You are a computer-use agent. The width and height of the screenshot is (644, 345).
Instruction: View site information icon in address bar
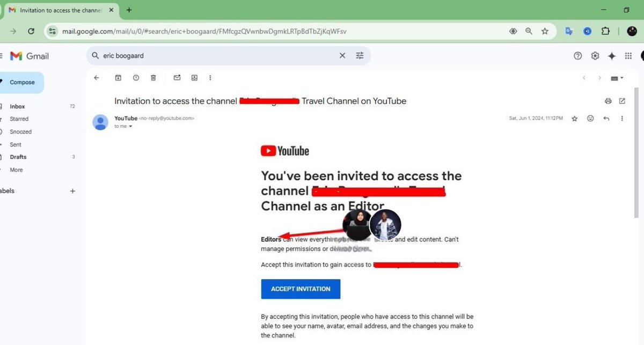(52, 31)
